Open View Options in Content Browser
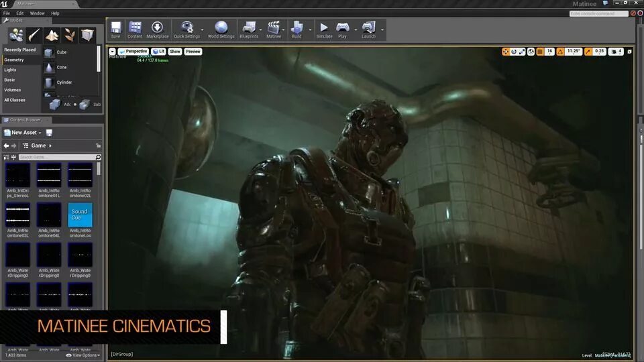Viewport: 644px width, 362px height. pos(83,355)
